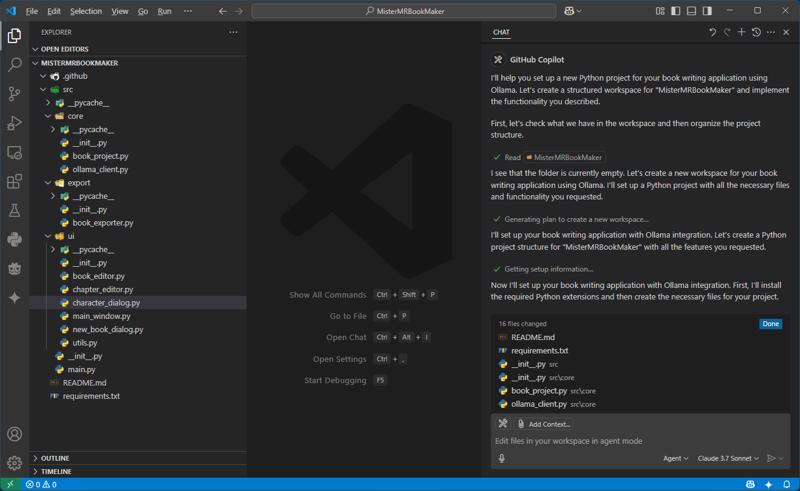This screenshot has width=800, height=491.
Task: Show errors and warnings in status bar
Action: (x=41, y=484)
